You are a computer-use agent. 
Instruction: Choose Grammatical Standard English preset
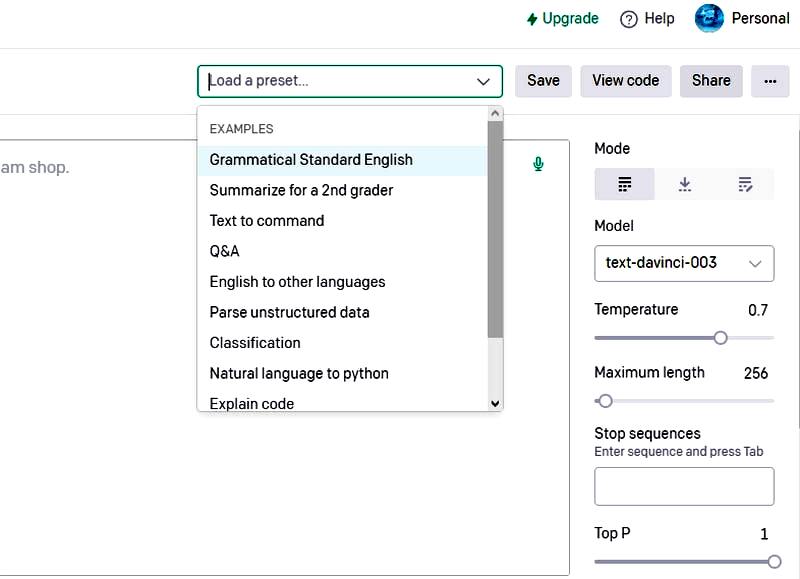(x=311, y=160)
